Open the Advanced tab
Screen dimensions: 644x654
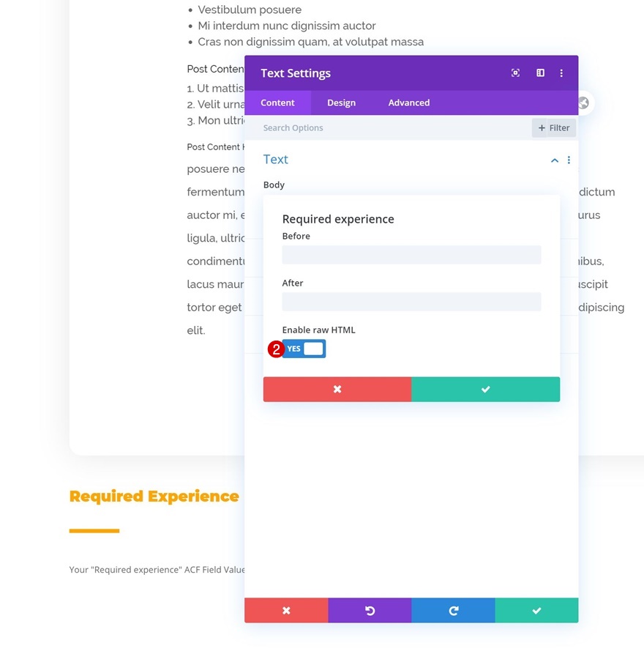[x=409, y=103]
